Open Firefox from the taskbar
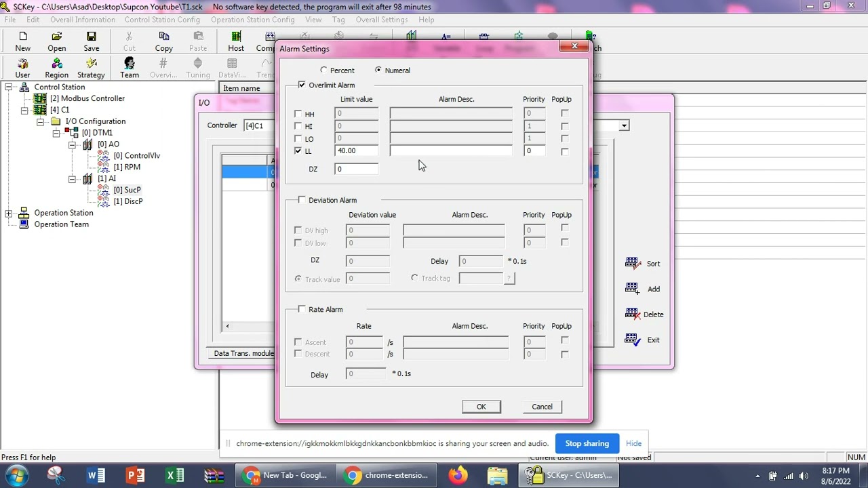Image resolution: width=868 pixels, height=488 pixels. pos(458,476)
